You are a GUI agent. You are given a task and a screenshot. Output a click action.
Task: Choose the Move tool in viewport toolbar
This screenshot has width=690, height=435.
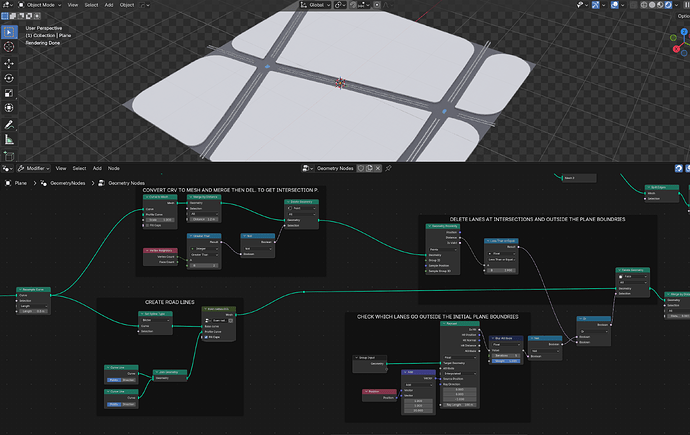(x=9, y=63)
